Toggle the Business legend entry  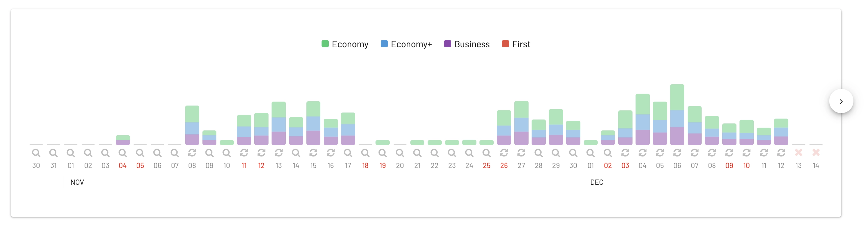(467, 44)
